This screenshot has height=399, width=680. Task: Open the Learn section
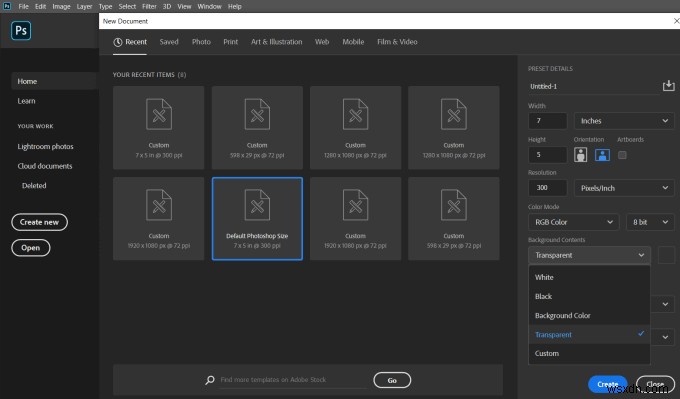point(26,101)
